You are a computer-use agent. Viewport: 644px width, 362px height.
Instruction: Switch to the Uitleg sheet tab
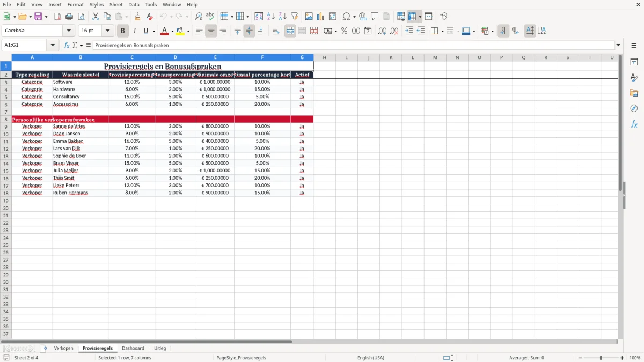coord(160,348)
